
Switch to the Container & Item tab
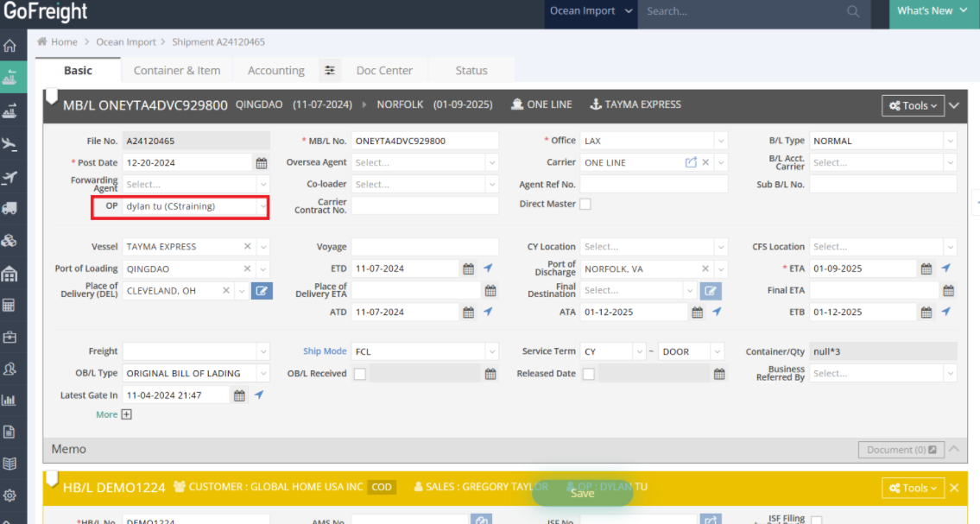click(x=177, y=71)
